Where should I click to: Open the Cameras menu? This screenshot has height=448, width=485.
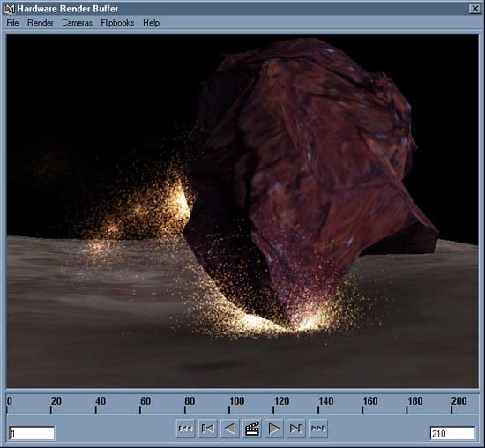(x=77, y=23)
